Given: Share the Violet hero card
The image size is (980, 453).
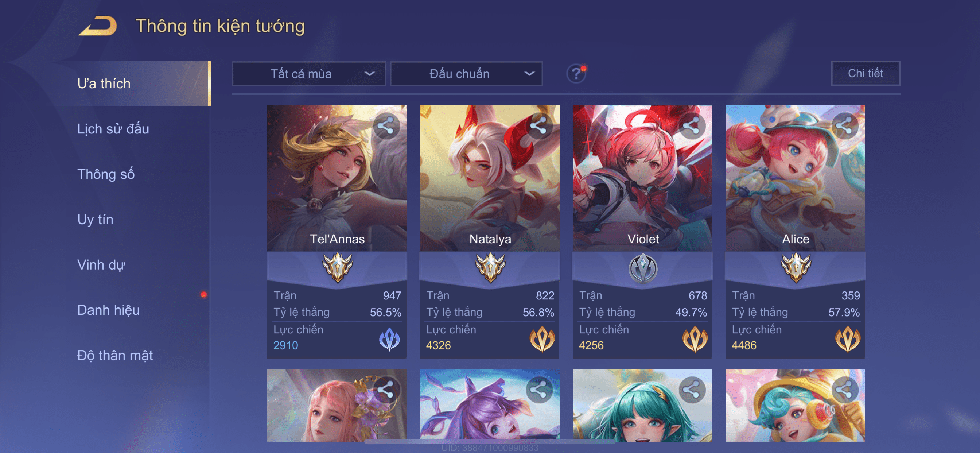Looking at the screenshot, I should click(x=691, y=125).
